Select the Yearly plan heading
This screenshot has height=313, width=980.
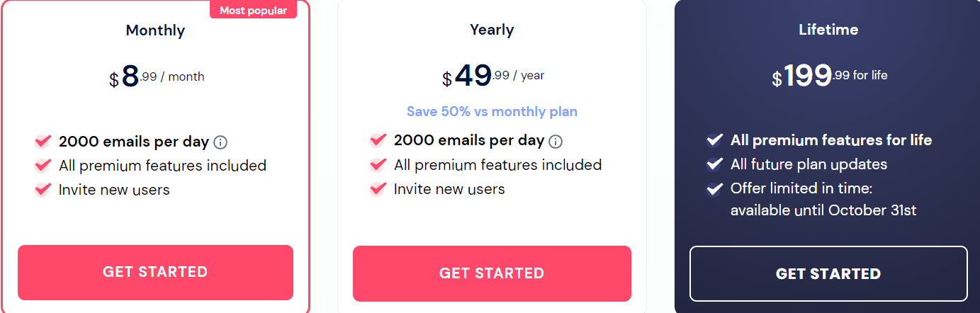pos(492,30)
